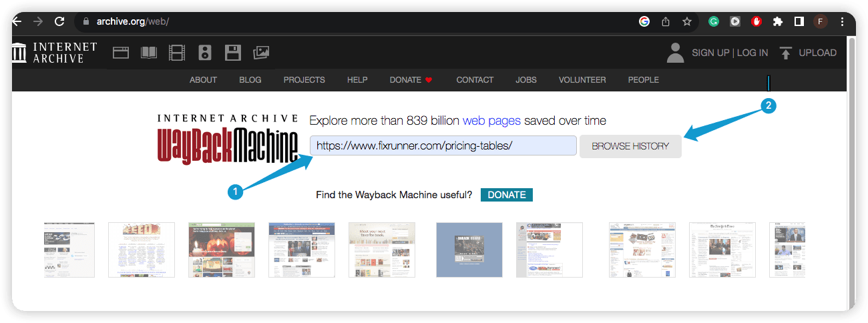Click the user silhouette icon
Screen dimensions: 868x323
tap(676, 53)
